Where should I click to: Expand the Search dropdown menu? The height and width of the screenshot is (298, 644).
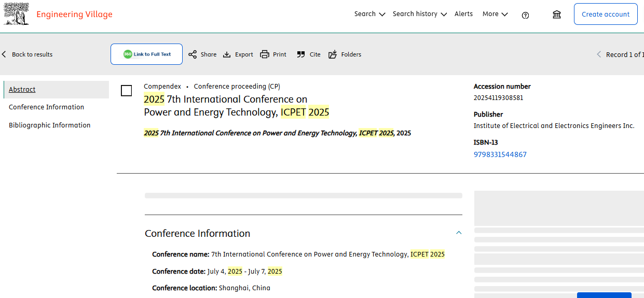(x=369, y=14)
